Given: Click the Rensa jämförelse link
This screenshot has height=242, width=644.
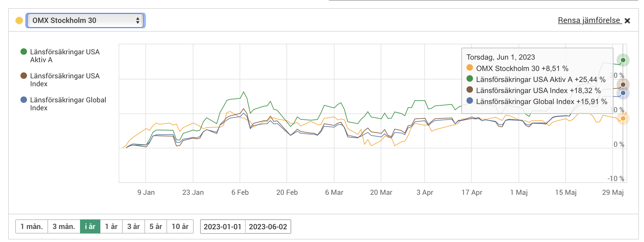Looking at the screenshot, I should [589, 20].
